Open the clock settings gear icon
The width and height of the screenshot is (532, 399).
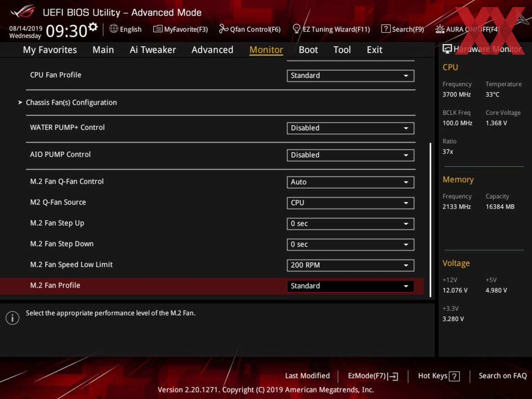tap(93, 27)
